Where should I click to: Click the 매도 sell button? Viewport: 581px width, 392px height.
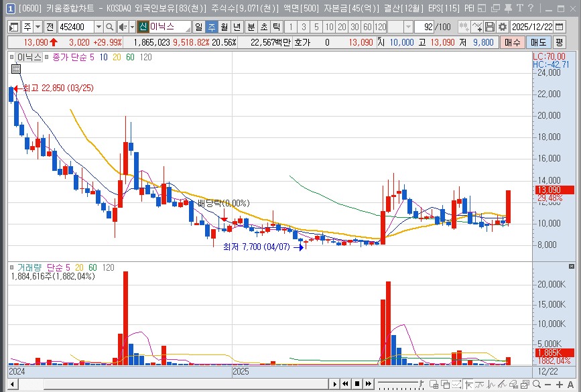tap(539, 42)
